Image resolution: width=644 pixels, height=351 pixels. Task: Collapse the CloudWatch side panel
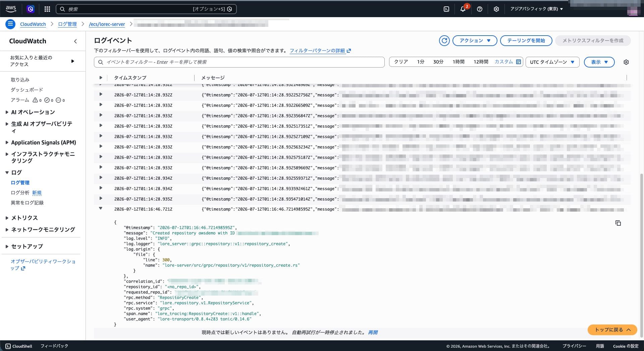[x=75, y=41]
